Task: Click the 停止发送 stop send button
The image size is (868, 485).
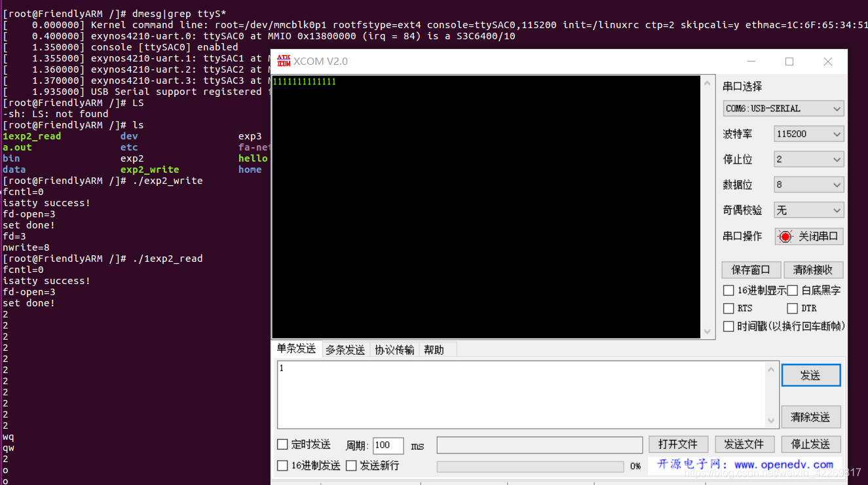Action: [810, 444]
